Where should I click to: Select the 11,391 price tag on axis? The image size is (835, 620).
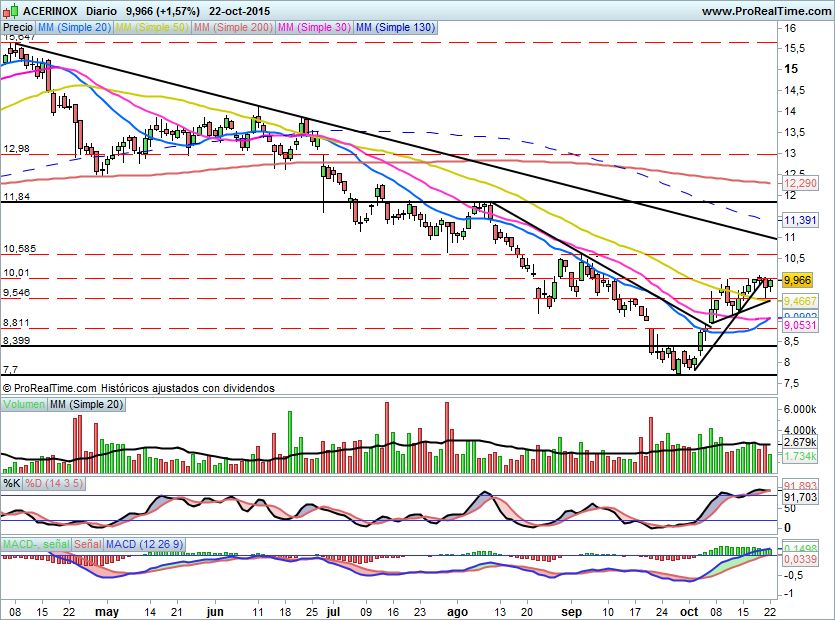(801, 219)
